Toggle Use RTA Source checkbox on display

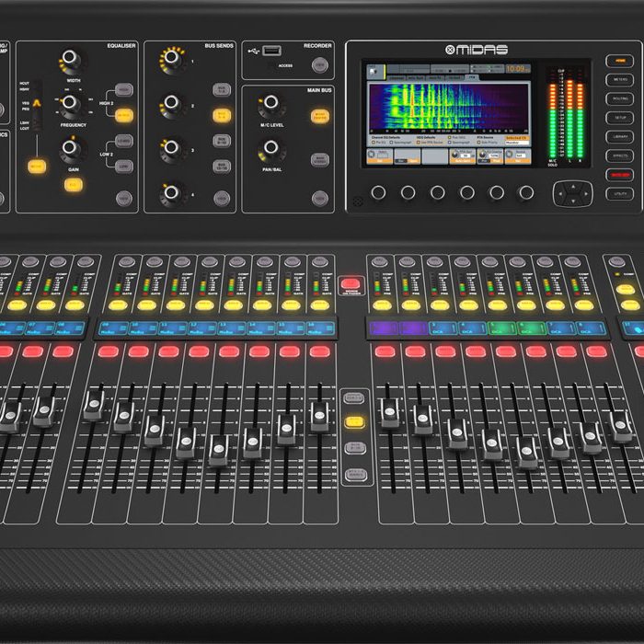[419, 143]
